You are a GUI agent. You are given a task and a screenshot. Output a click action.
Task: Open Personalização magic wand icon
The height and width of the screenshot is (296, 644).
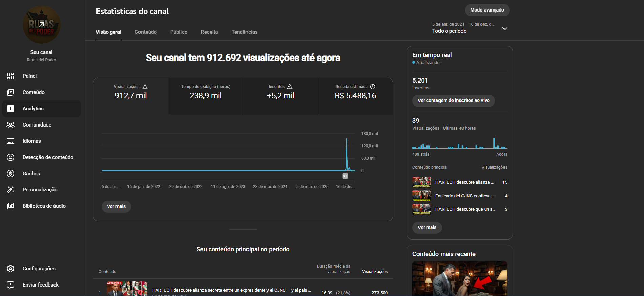(10, 190)
